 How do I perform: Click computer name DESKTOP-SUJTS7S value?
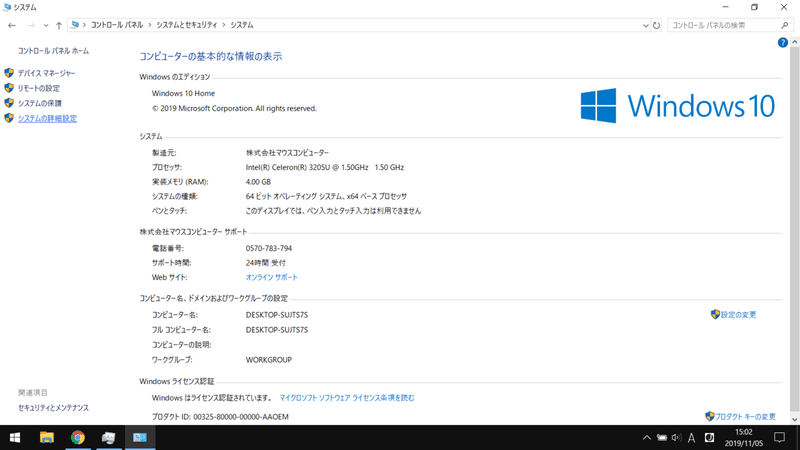pos(277,315)
